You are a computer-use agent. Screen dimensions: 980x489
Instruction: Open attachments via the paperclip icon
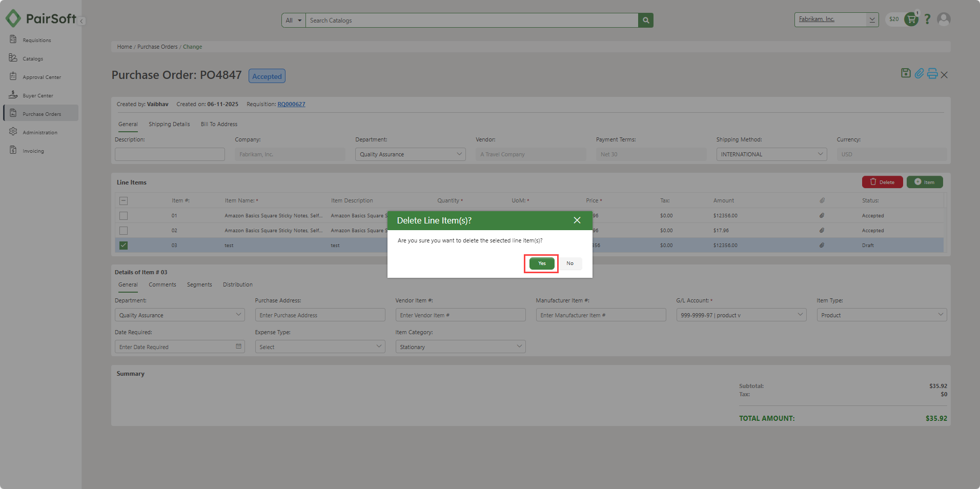(x=920, y=73)
